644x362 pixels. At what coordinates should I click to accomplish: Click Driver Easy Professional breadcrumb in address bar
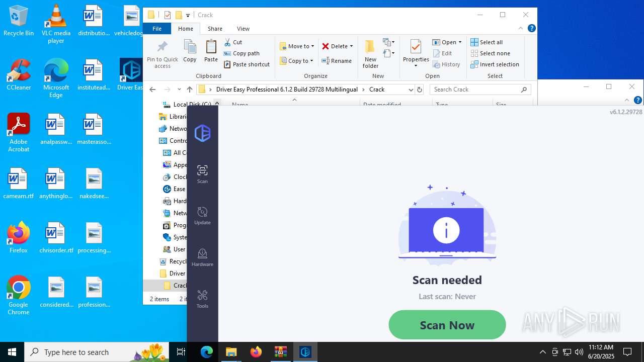point(287,89)
